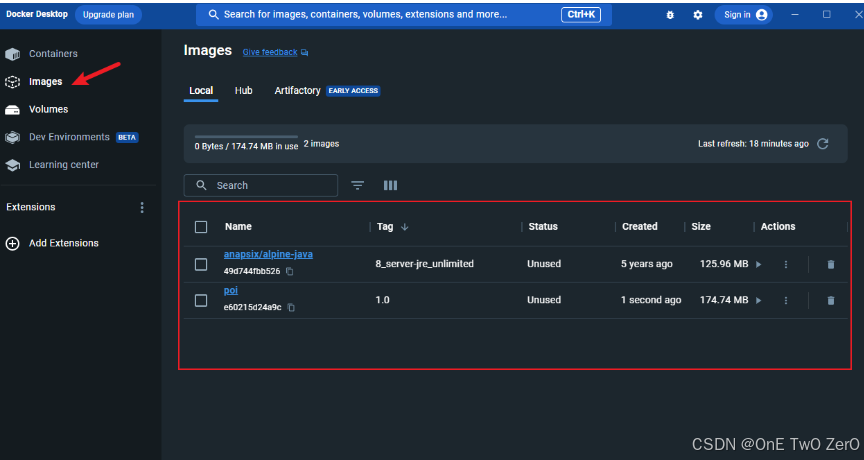This screenshot has height=460, width=864.
Task: Delete the anapsix/alpine-java image
Action: coord(831,264)
